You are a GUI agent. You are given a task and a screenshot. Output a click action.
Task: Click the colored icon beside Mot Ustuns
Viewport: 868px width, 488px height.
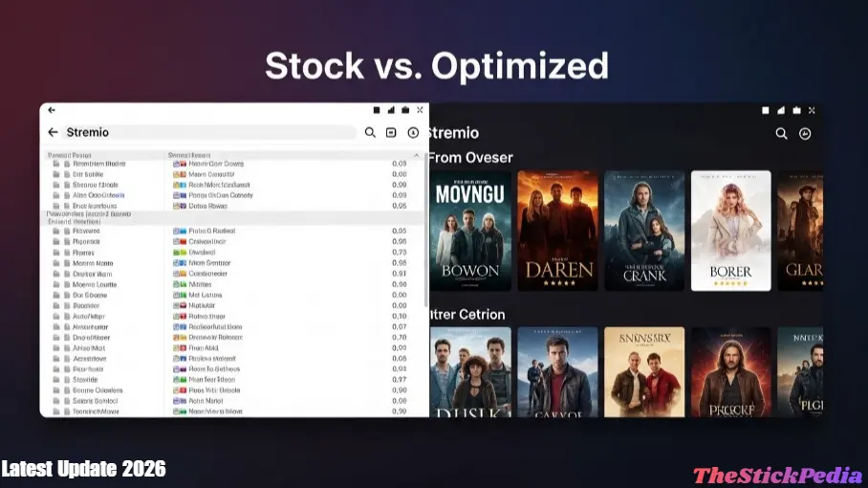click(180, 296)
